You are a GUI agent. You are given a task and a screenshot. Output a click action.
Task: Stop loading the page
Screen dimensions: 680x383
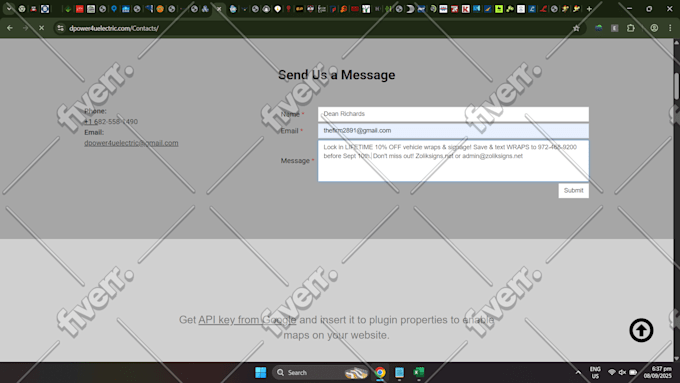[42, 28]
